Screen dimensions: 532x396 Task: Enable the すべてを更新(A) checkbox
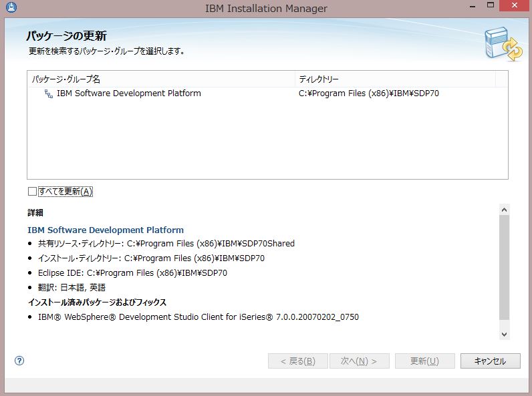[32, 192]
